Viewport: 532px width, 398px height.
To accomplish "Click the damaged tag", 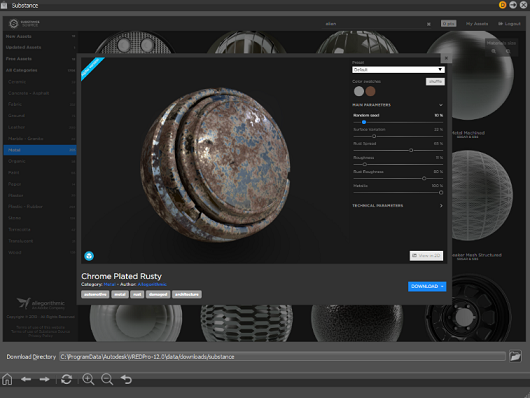I will click(x=158, y=295).
